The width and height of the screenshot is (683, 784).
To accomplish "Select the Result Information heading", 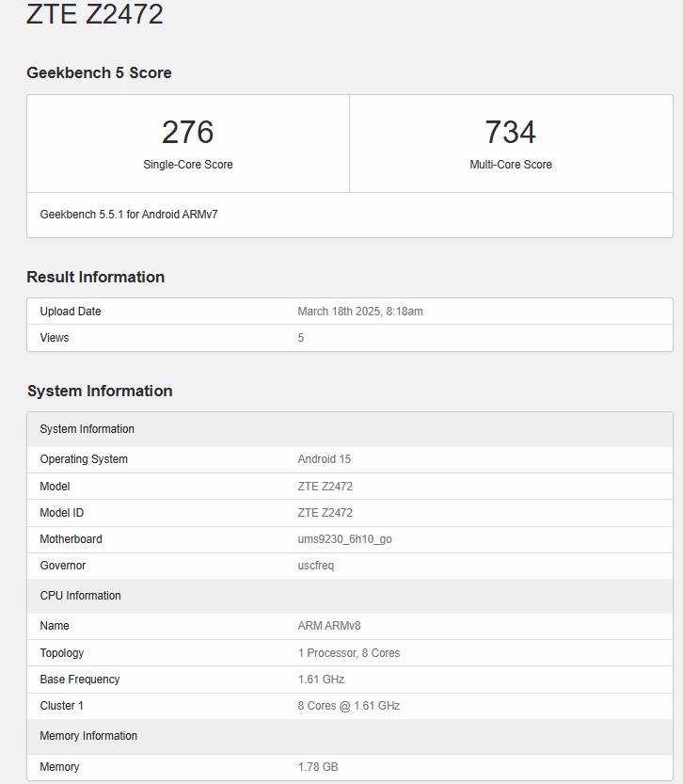I will click(x=95, y=277).
